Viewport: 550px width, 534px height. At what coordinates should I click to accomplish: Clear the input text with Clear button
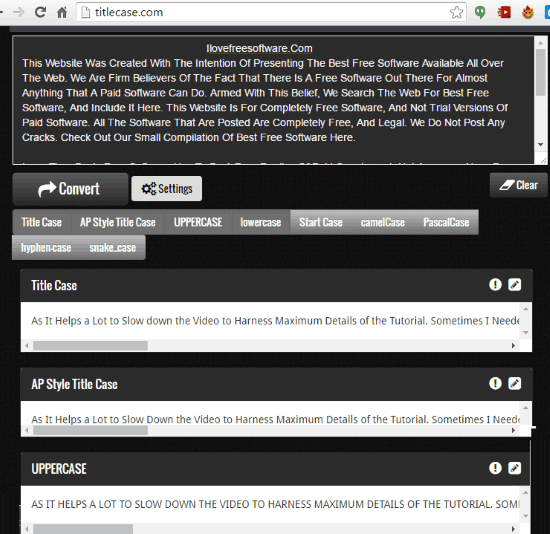518,185
